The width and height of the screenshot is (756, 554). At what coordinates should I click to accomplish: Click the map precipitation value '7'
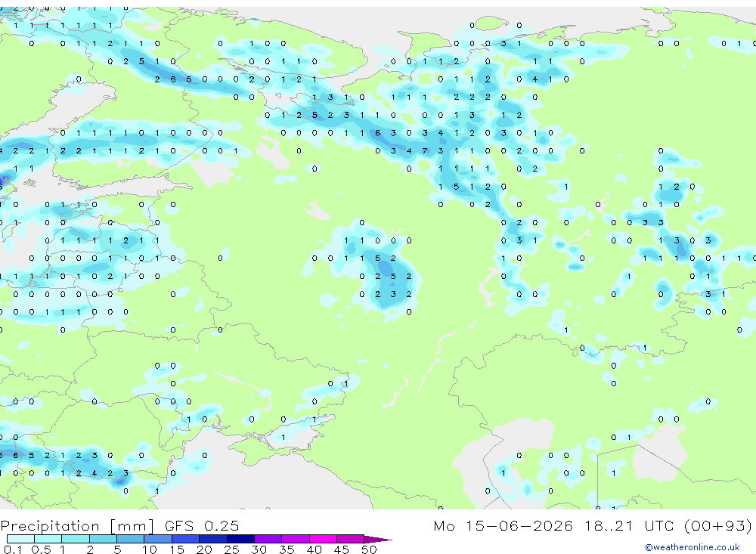425,151
